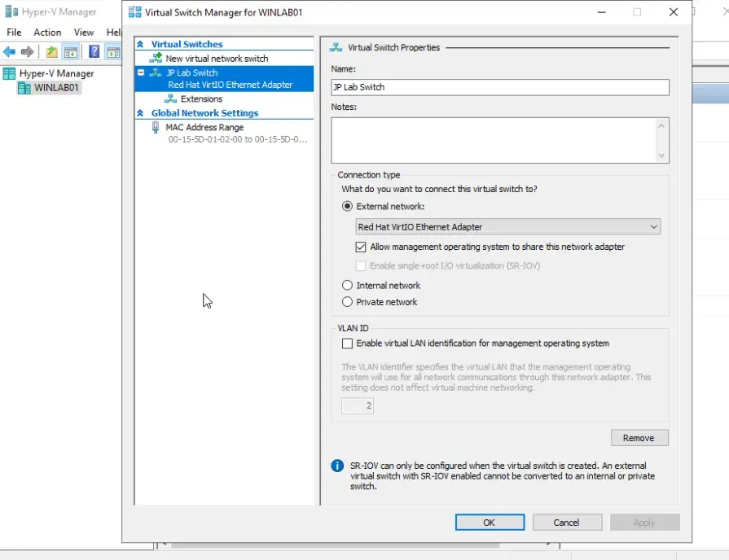Image resolution: width=729 pixels, height=560 pixels.
Task: Close the Virtual Switch Manager dialog
Action: click(x=674, y=12)
